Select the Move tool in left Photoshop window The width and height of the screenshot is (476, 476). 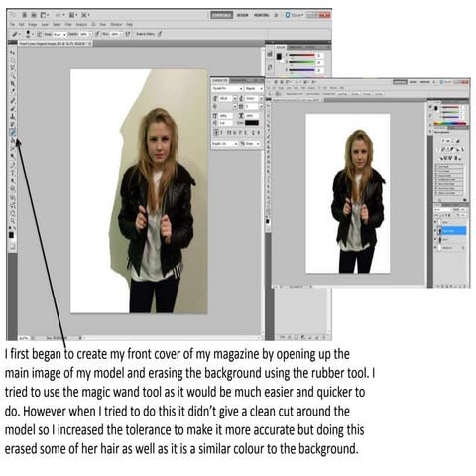coord(12,52)
